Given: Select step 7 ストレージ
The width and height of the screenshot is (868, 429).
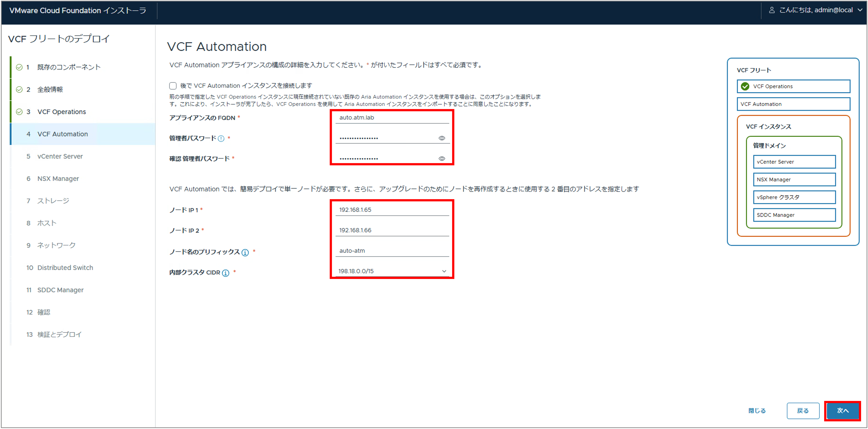Looking at the screenshot, I should [x=83, y=201].
